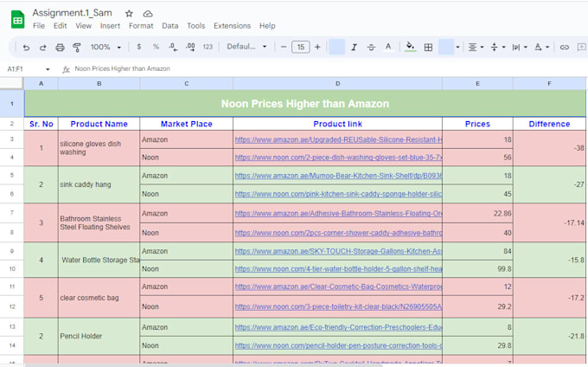This screenshot has height=367, width=588.
Task: Open the fill color picker
Action: pos(410,47)
